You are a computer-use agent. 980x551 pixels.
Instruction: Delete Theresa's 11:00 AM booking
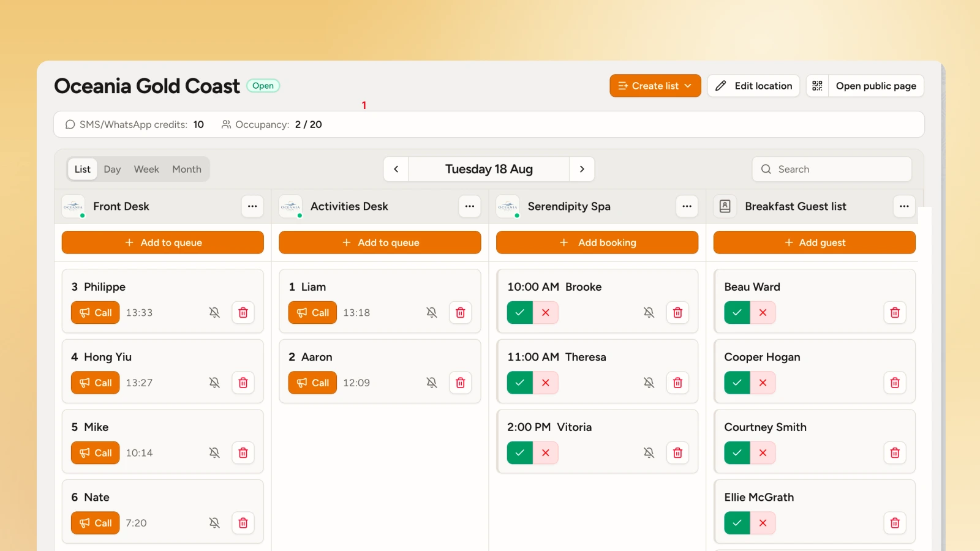point(677,383)
